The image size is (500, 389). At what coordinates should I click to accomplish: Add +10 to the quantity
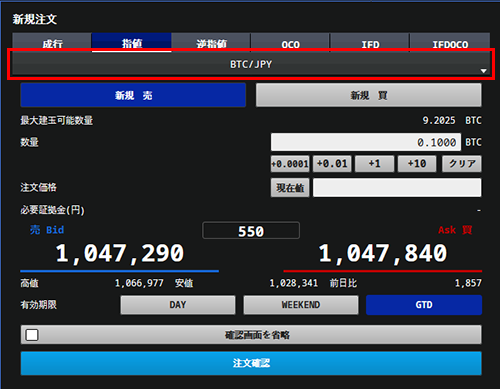(417, 164)
